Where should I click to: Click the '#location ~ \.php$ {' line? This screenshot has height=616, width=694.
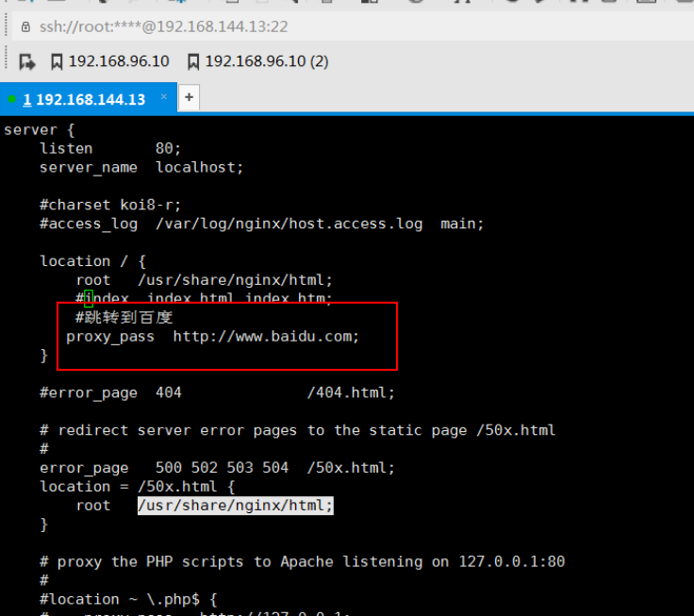(x=128, y=600)
